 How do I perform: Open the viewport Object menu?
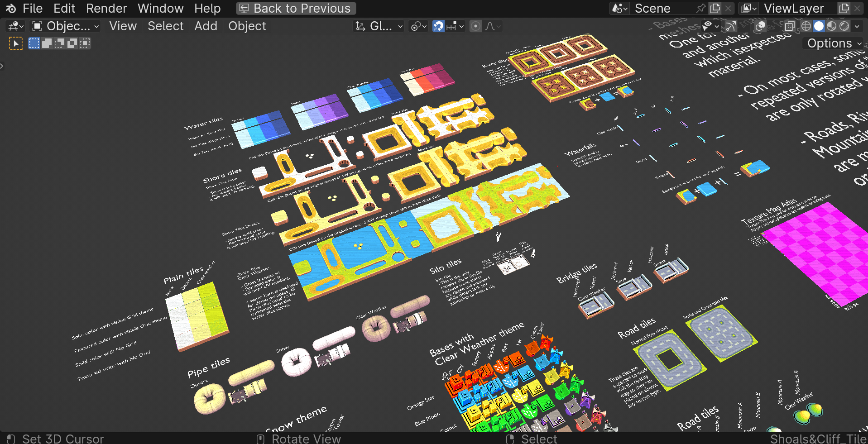coord(247,26)
